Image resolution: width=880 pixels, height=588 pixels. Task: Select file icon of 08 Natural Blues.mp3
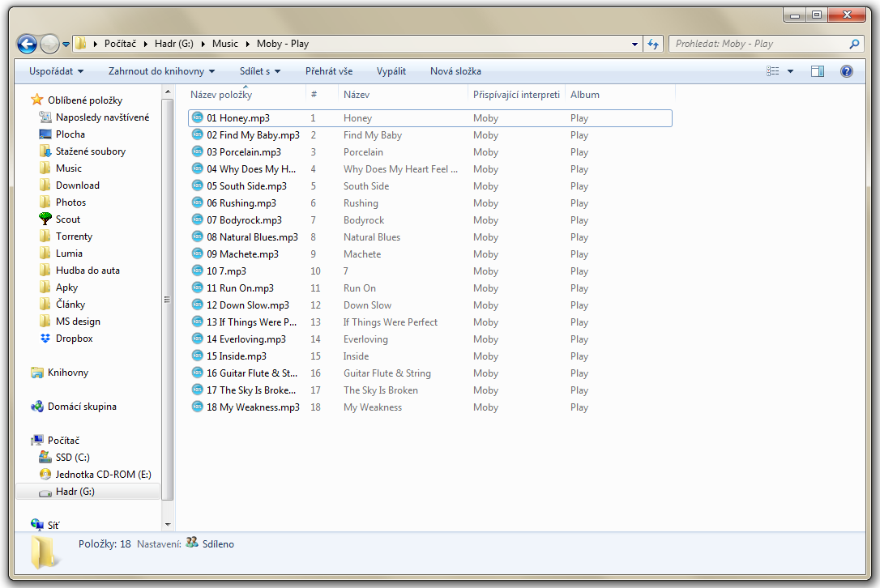coord(197,236)
